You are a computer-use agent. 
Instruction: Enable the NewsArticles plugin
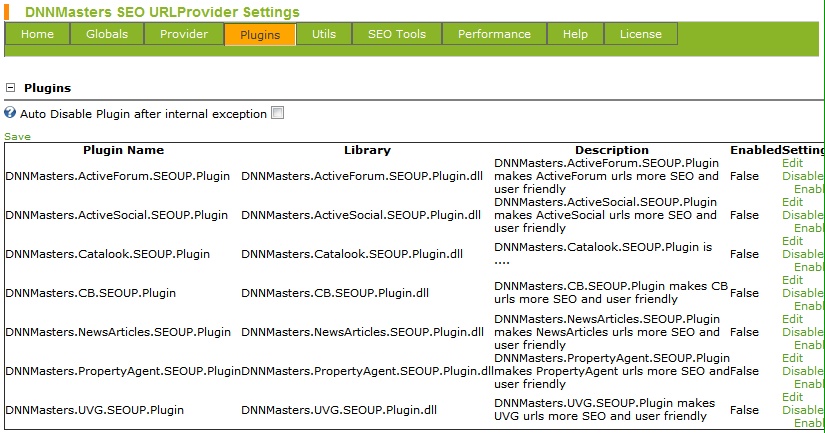coord(809,345)
